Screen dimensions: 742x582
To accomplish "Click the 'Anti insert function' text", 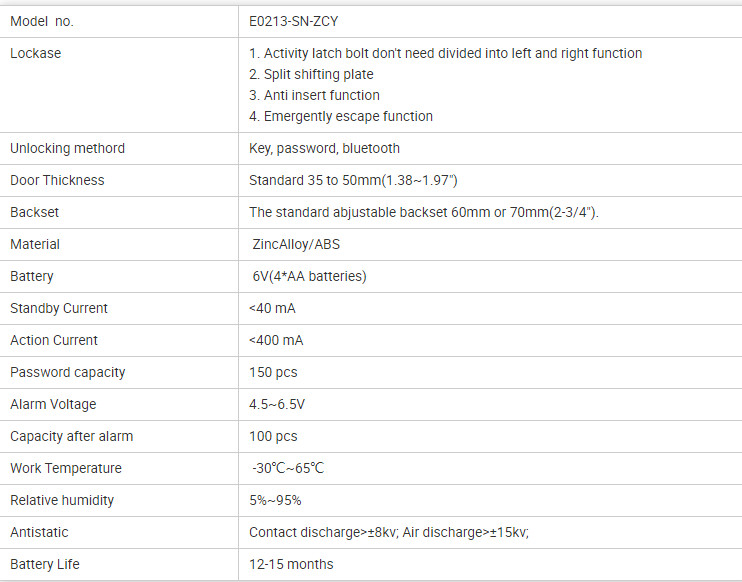I will point(314,95).
